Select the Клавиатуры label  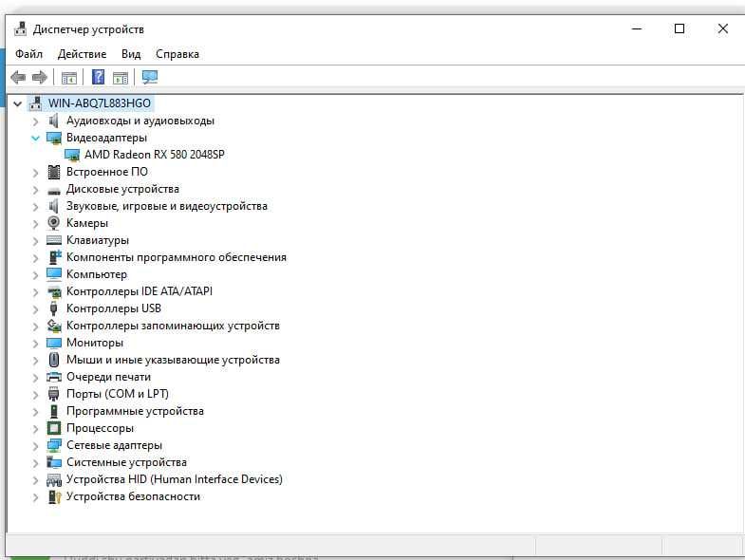click(98, 240)
